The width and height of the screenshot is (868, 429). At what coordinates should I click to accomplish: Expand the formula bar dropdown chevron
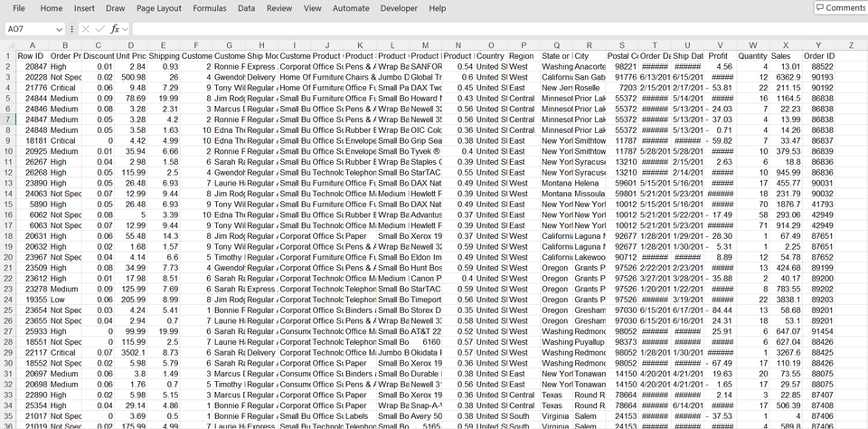tap(125, 29)
